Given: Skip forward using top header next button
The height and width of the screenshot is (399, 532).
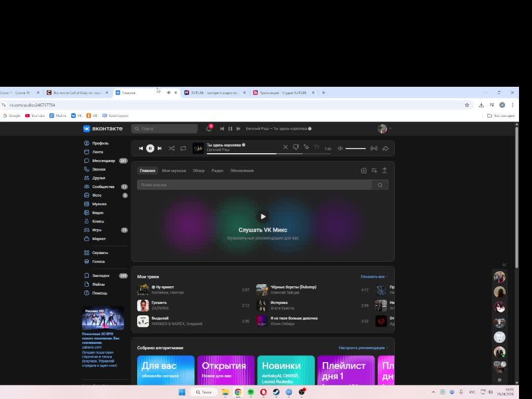Looking at the screenshot, I should click(x=238, y=129).
